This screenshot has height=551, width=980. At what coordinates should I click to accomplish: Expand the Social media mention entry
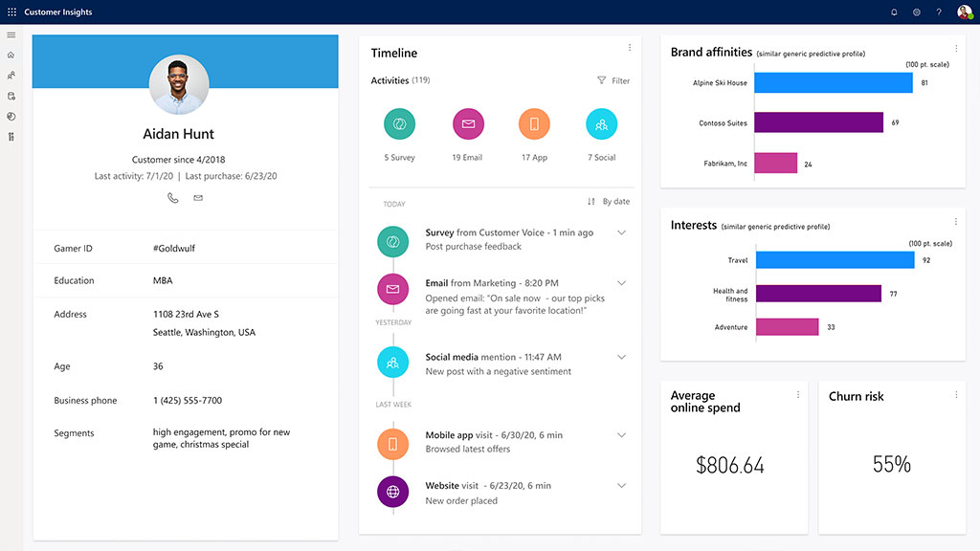pyautogui.click(x=622, y=357)
